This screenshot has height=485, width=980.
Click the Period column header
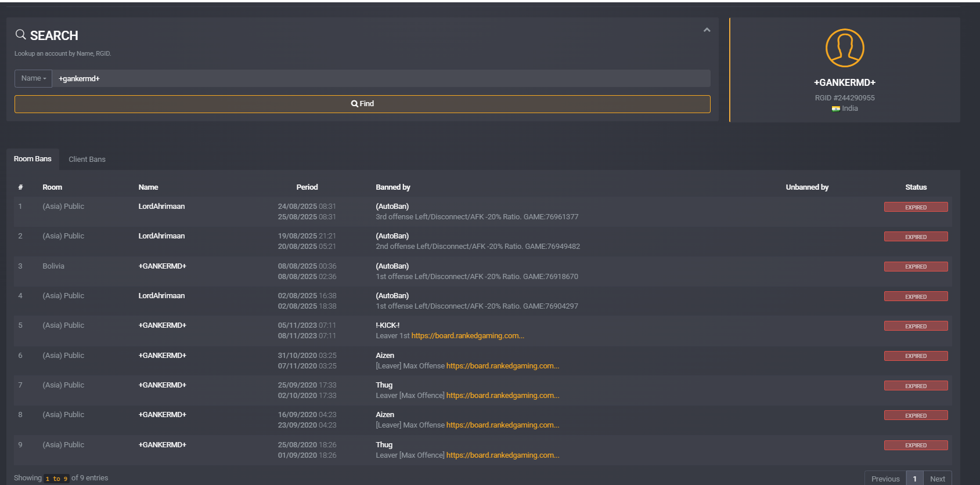307,187
